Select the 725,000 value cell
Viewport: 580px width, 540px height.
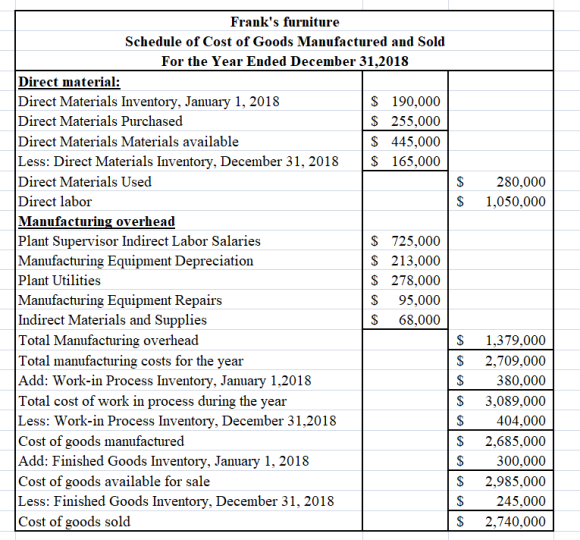tap(405, 241)
